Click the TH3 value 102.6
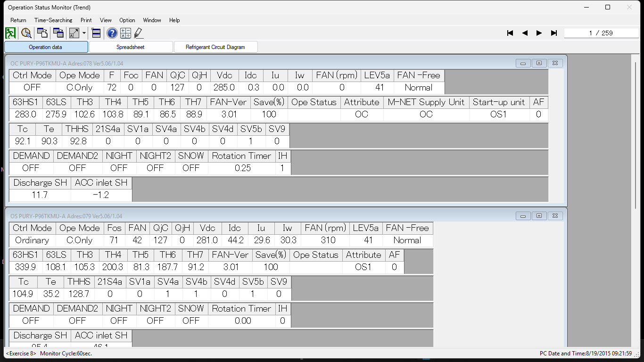This screenshot has height=362, width=644. pos(84,114)
